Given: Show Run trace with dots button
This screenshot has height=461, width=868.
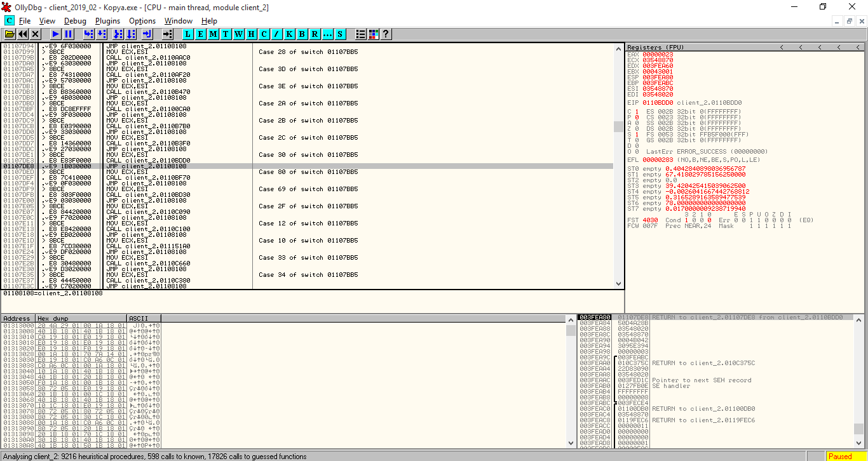Looking at the screenshot, I should pos(328,34).
